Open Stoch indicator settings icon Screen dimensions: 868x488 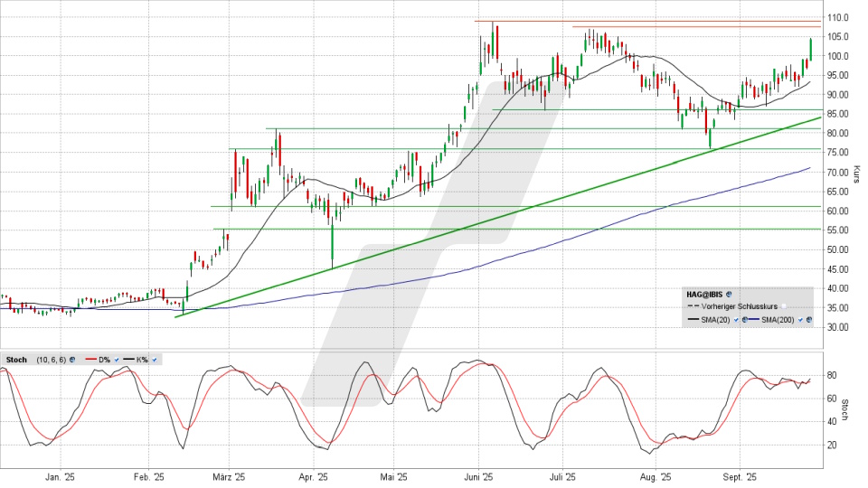(x=71, y=360)
